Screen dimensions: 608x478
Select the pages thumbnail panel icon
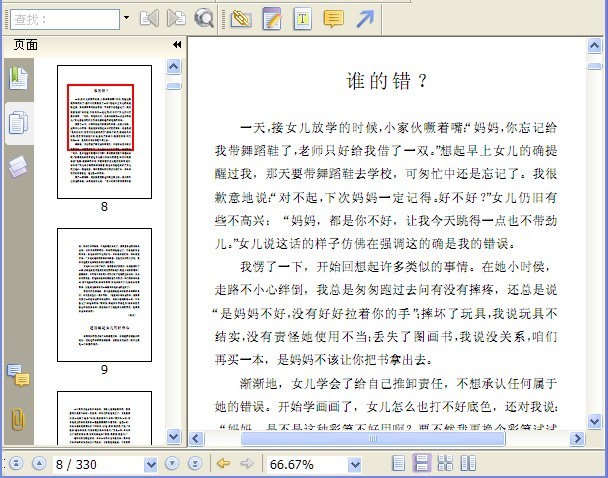[18, 123]
